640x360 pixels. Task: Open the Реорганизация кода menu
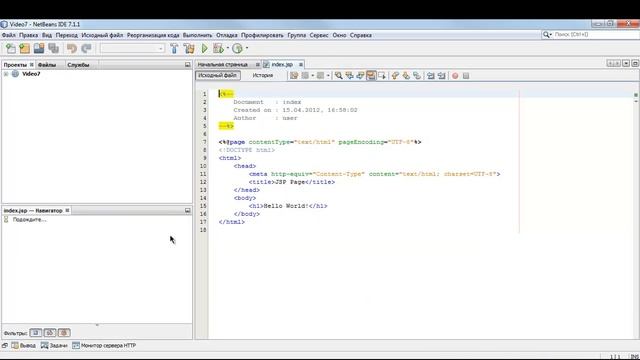[153, 35]
